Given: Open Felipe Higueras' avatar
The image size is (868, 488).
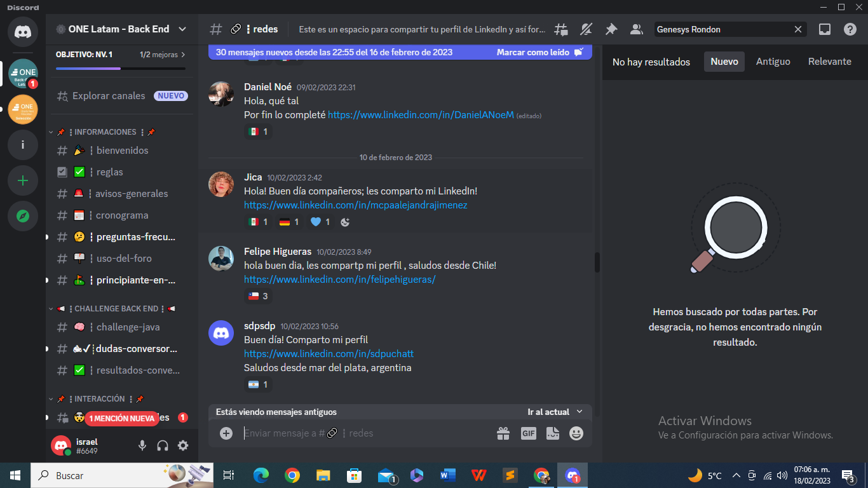Looking at the screenshot, I should (221, 259).
